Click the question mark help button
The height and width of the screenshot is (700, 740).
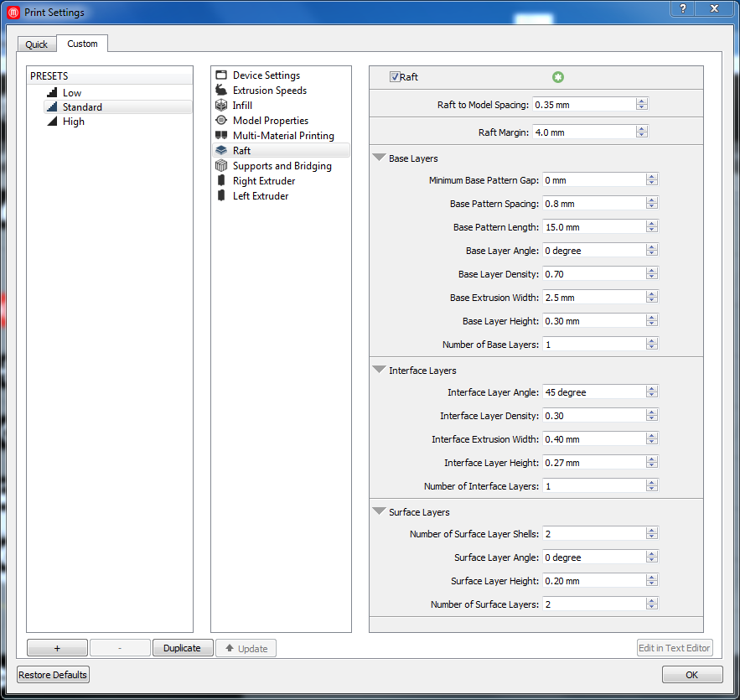683,8
